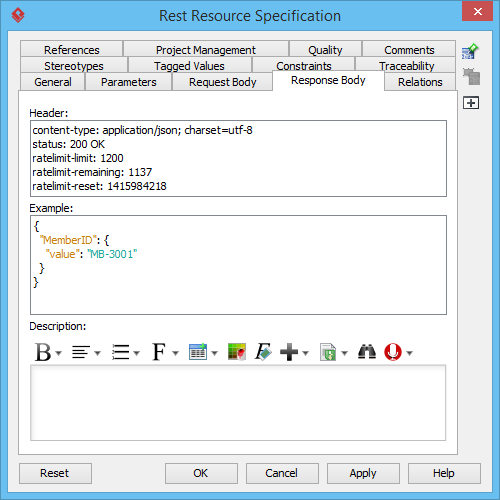Click the "content-type: application/json; charset=utf-8" line
The height and width of the screenshot is (500, 500).
click(142, 130)
